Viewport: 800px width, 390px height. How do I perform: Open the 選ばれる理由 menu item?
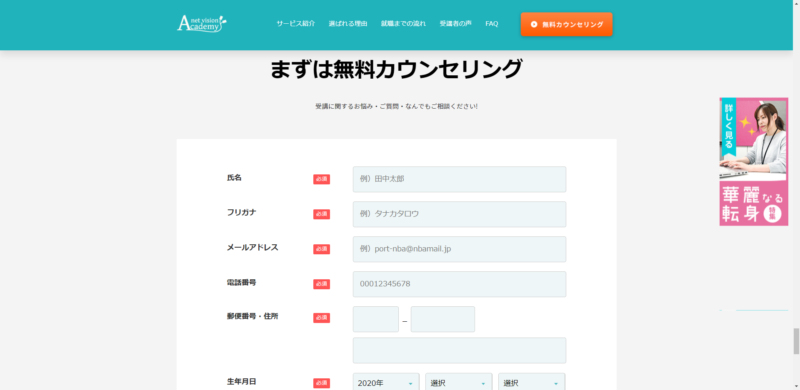pyautogui.click(x=348, y=24)
